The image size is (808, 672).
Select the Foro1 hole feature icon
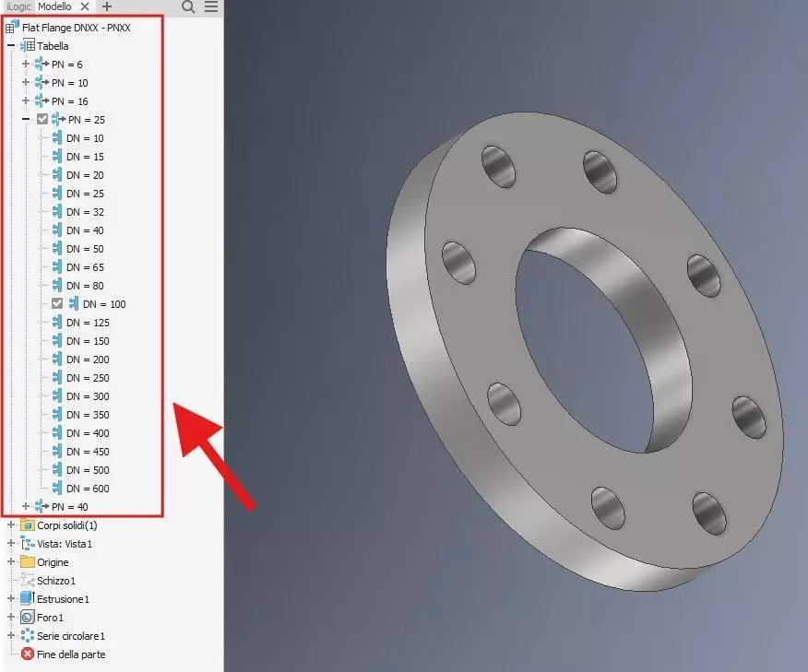(28, 617)
